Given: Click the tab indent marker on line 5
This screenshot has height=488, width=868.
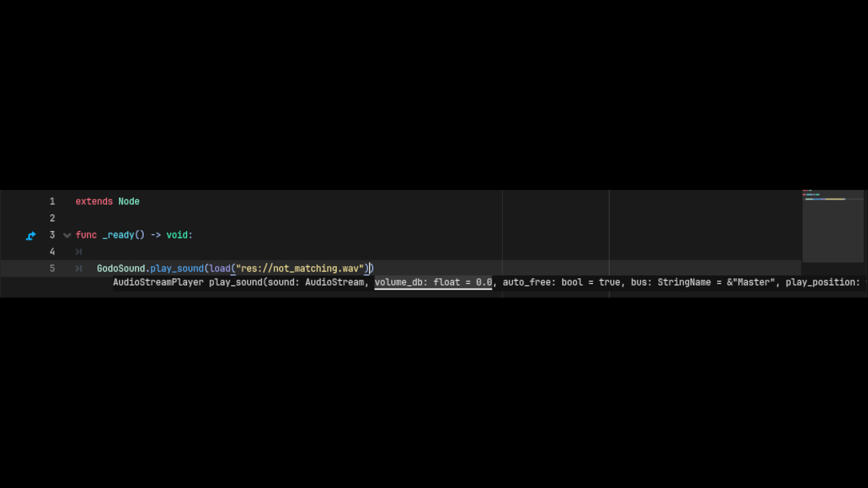Looking at the screenshot, I should pos(79,268).
